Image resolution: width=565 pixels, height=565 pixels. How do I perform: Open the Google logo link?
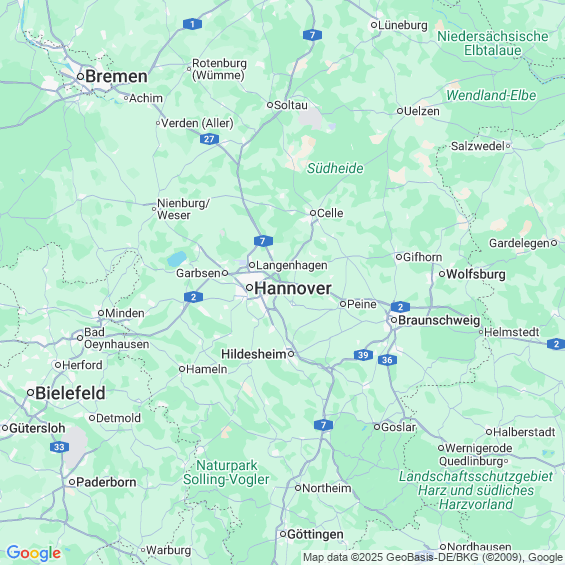click(x=34, y=553)
